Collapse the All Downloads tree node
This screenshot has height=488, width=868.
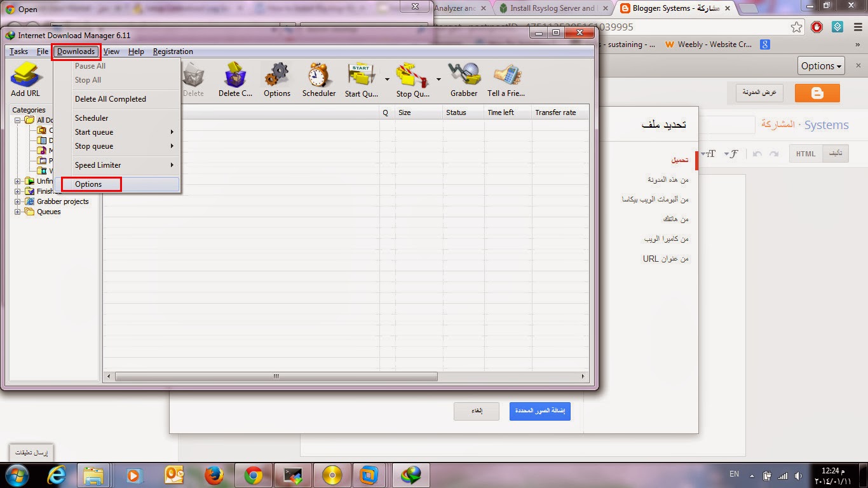point(18,120)
